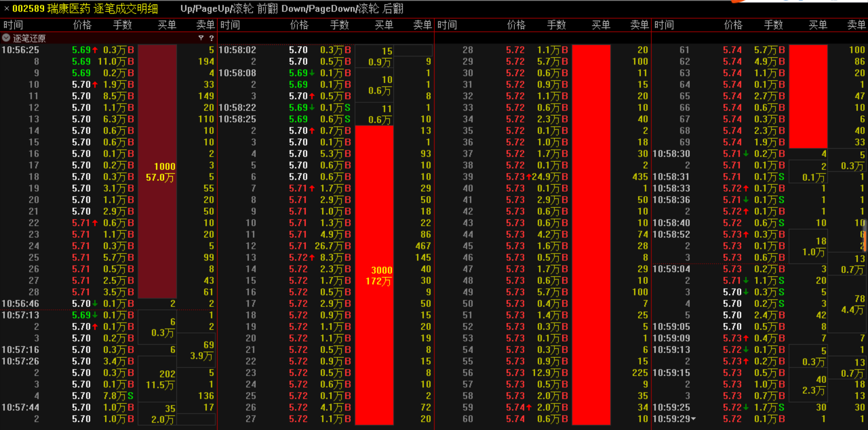Click the red up arrow next to 5.73 at 10:59:09
The width and height of the screenshot is (868, 430).
pos(745,339)
